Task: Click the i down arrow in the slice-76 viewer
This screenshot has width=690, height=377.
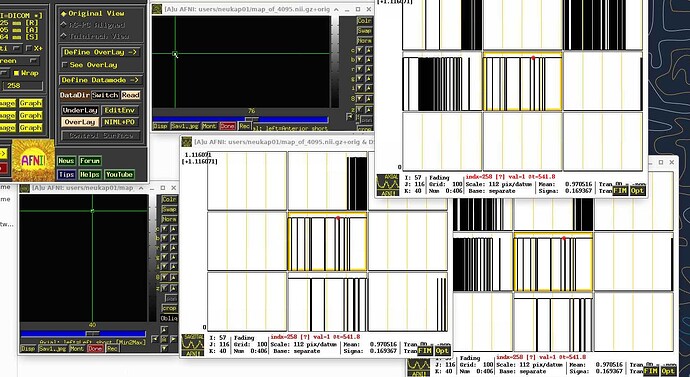Action: [x=360, y=89]
